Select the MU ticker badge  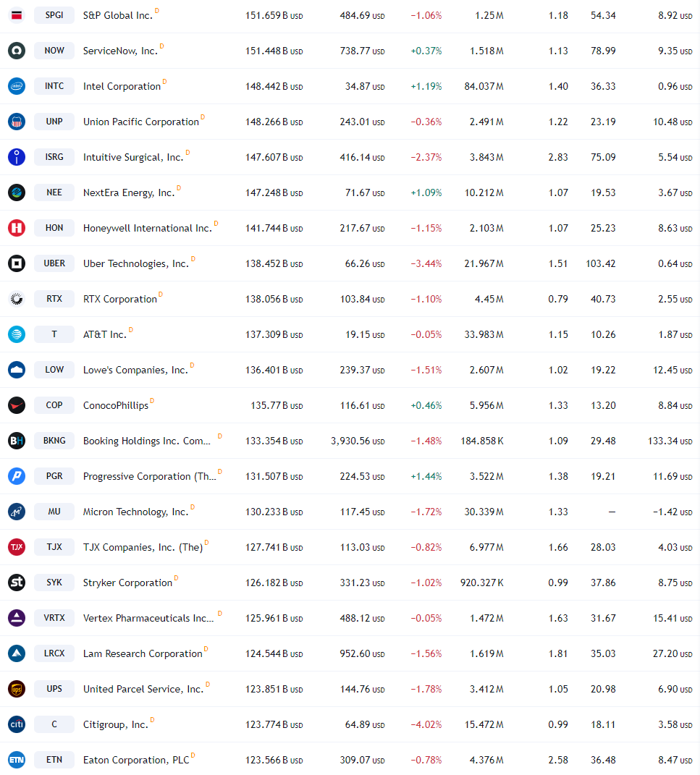(54, 512)
